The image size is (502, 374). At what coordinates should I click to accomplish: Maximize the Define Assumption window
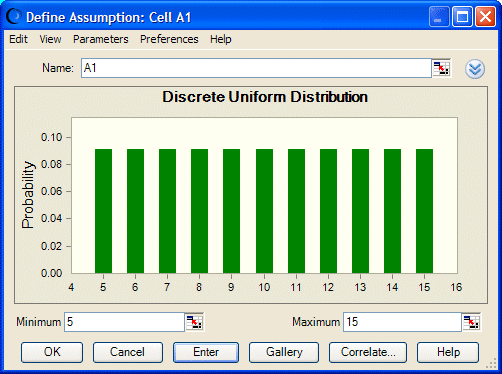tap(462, 16)
